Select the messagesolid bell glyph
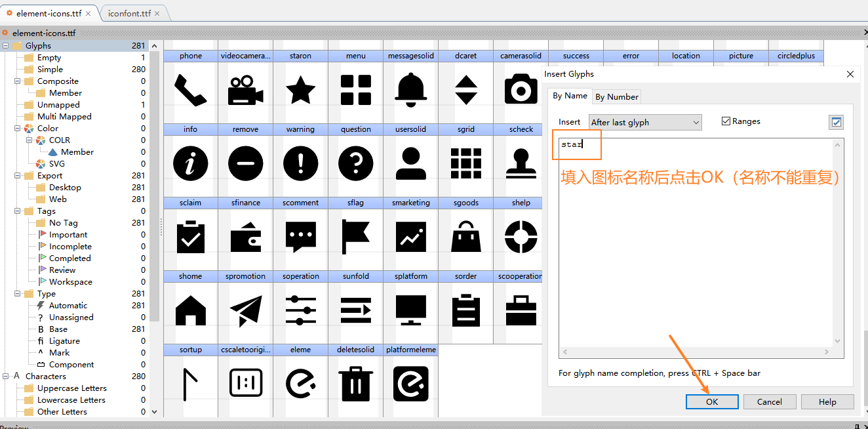Image resolution: width=868 pixels, height=429 pixels. (x=410, y=90)
